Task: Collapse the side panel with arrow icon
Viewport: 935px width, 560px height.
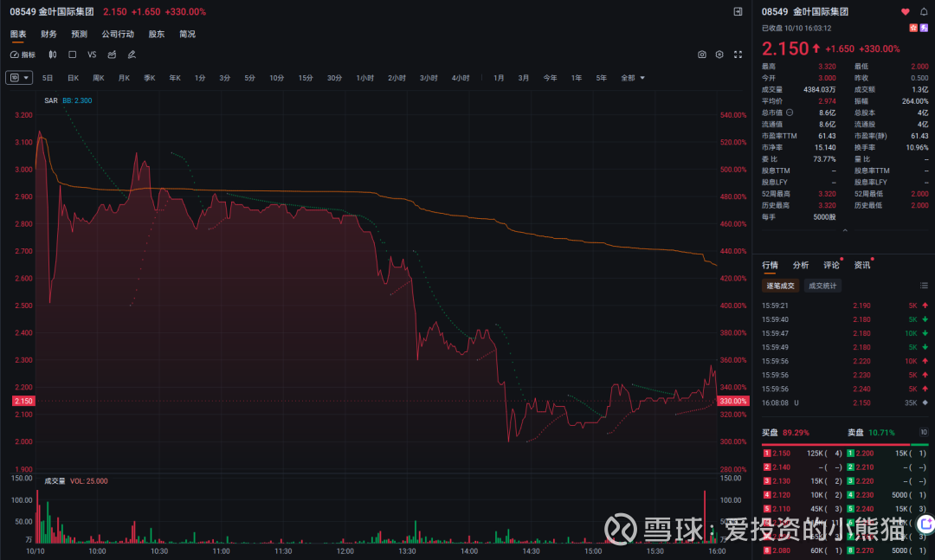Action: [738, 11]
